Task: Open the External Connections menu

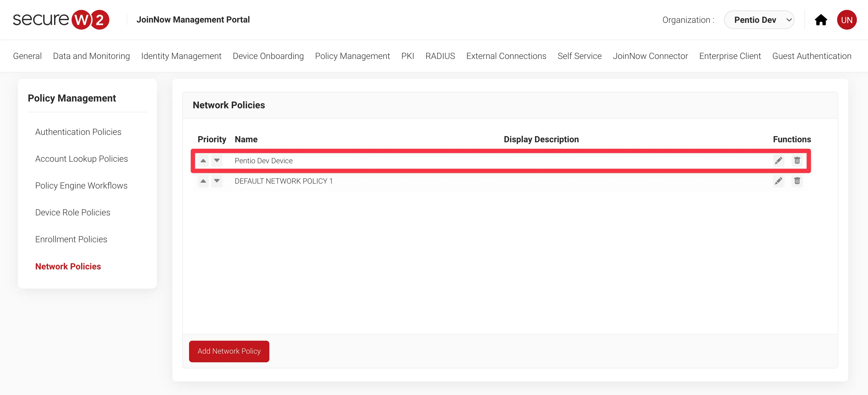Action: point(506,56)
